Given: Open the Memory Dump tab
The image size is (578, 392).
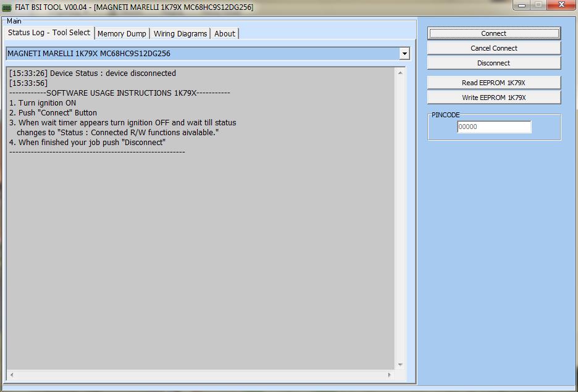Looking at the screenshot, I should 122,33.
